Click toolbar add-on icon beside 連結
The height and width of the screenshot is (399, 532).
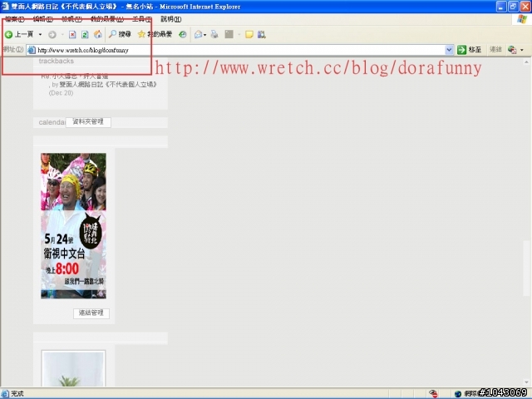[512, 50]
